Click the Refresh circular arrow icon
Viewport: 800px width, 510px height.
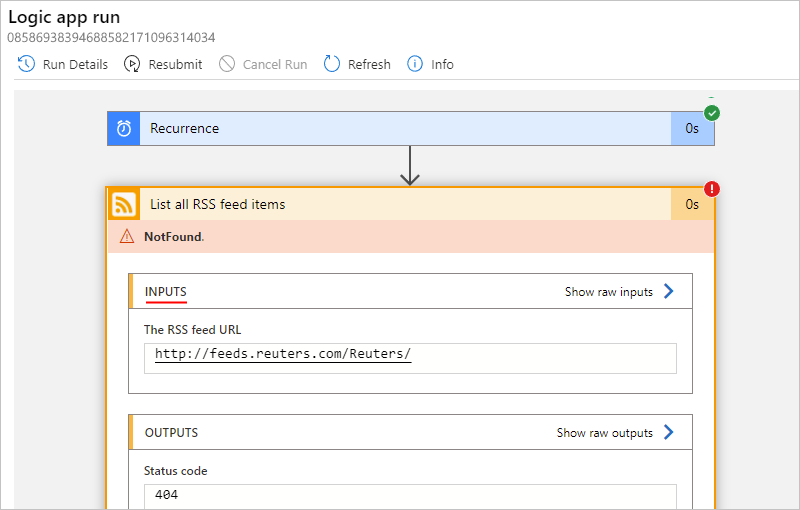point(331,64)
